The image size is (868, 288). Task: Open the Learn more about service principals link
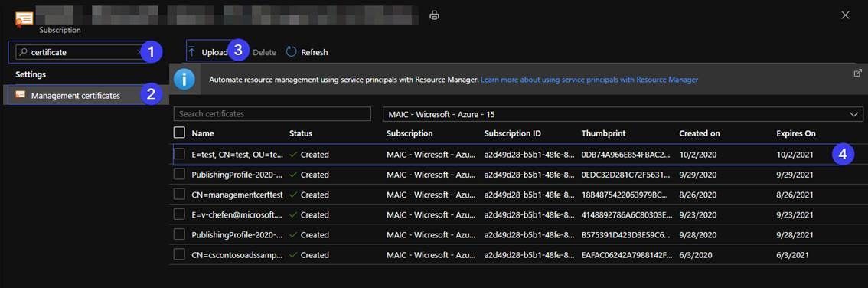(589, 80)
